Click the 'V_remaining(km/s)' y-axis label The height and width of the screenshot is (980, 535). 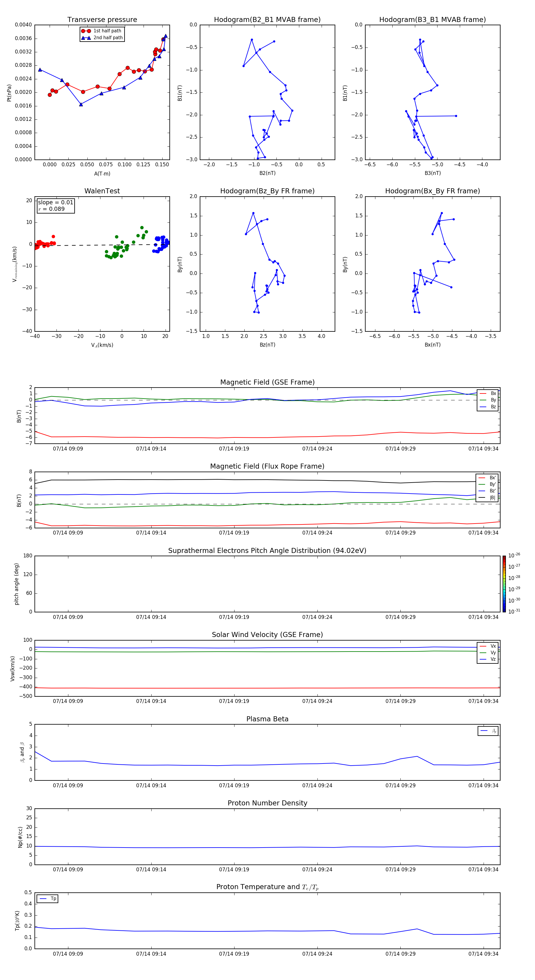[15, 264]
